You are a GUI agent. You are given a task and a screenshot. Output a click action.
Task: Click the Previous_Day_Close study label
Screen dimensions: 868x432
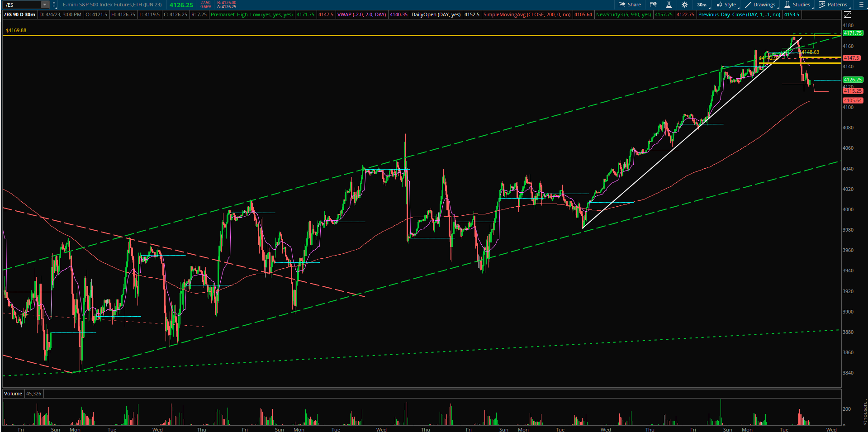point(739,14)
